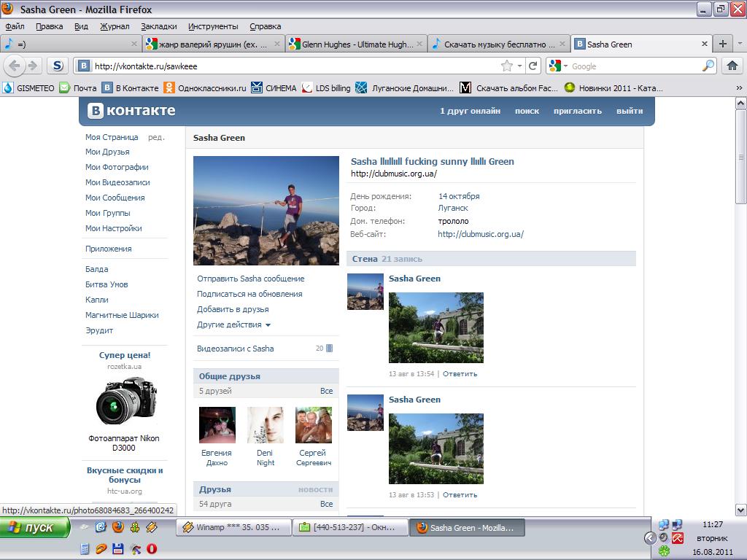Open Sasha's main profile photo
747x560 pixels.
click(266, 211)
